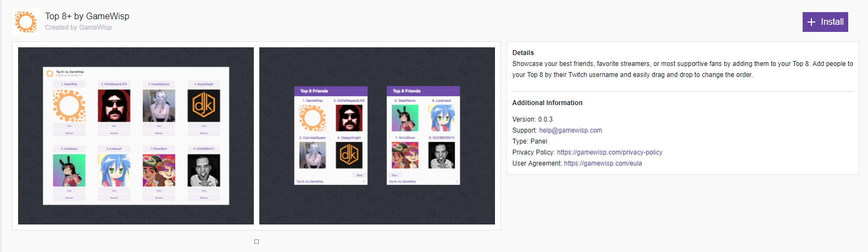Screen dimensions: 868x252
Task: Select the 'Type: Panel' text
Action: point(530,141)
